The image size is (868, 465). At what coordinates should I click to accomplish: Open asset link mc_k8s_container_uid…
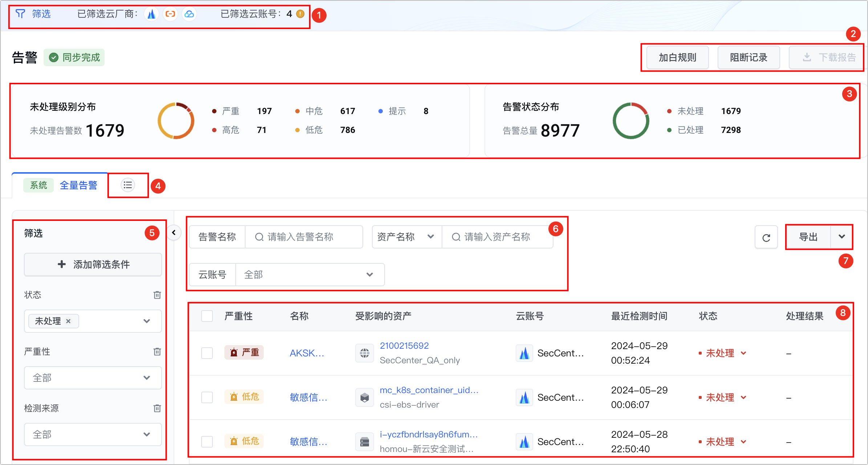pyautogui.click(x=429, y=390)
